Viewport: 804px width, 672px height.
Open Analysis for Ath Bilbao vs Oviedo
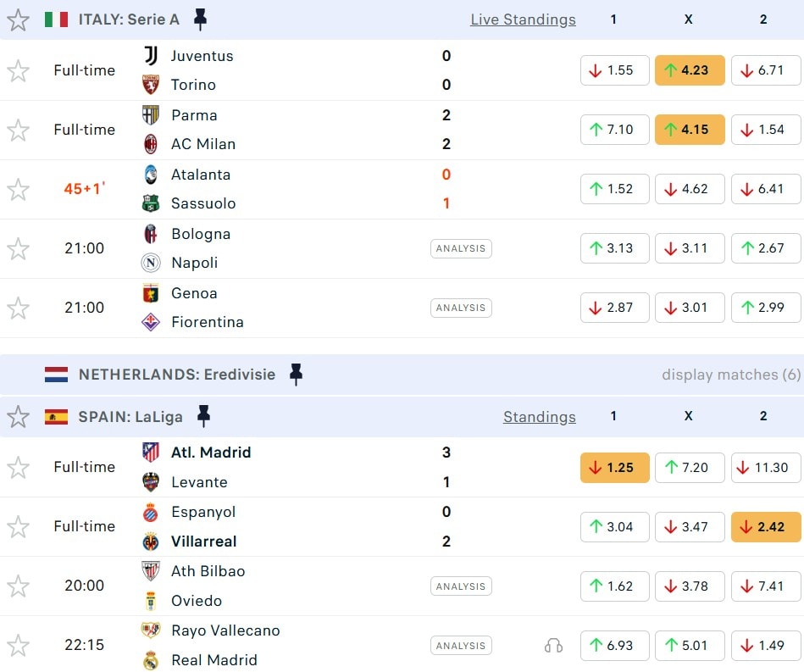point(461,586)
